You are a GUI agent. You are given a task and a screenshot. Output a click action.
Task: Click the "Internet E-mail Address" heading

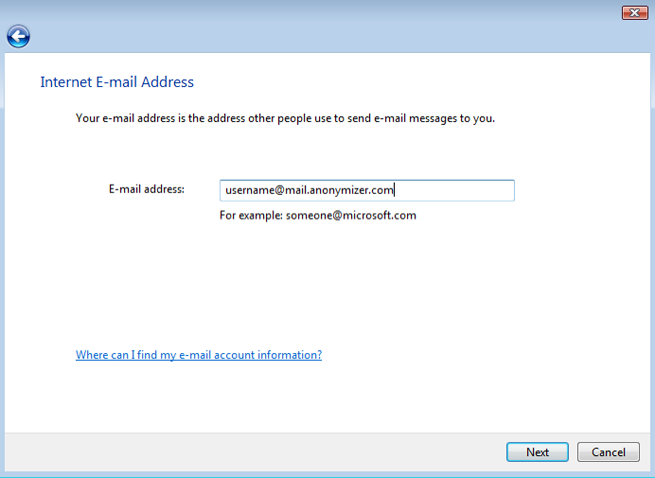coord(117,82)
